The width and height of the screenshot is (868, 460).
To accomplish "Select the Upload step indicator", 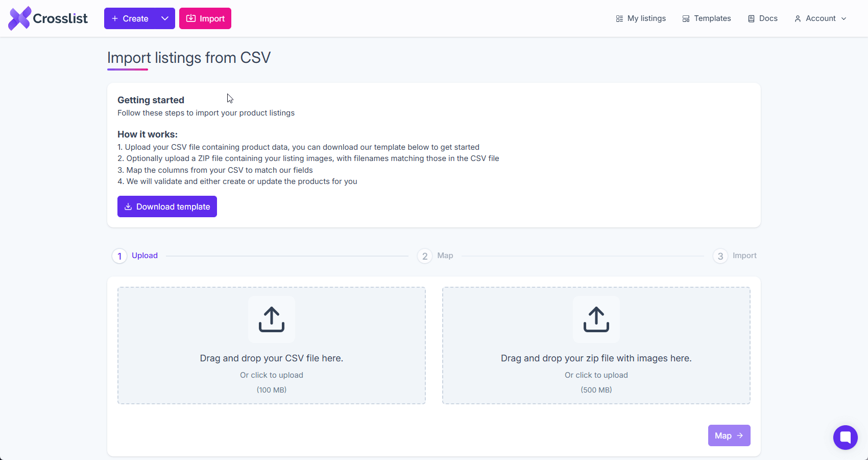I will [119, 256].
